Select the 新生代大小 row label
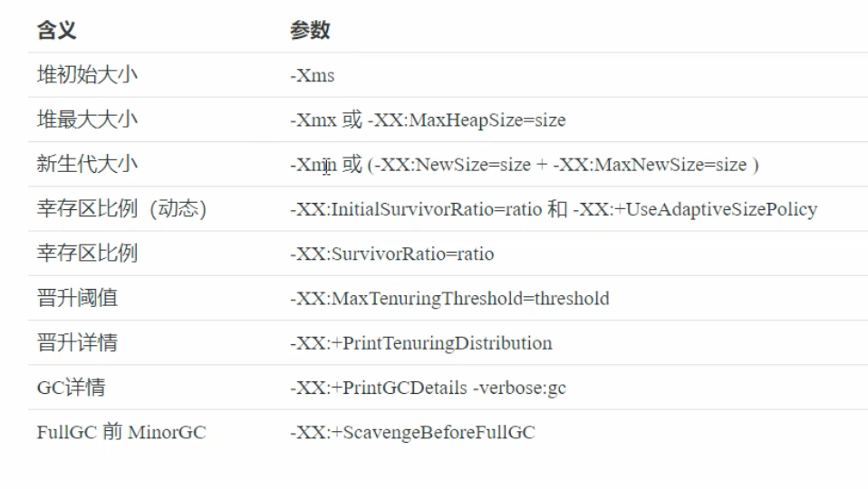The width and height of the screenshot is (868, 489). [87, 164]
